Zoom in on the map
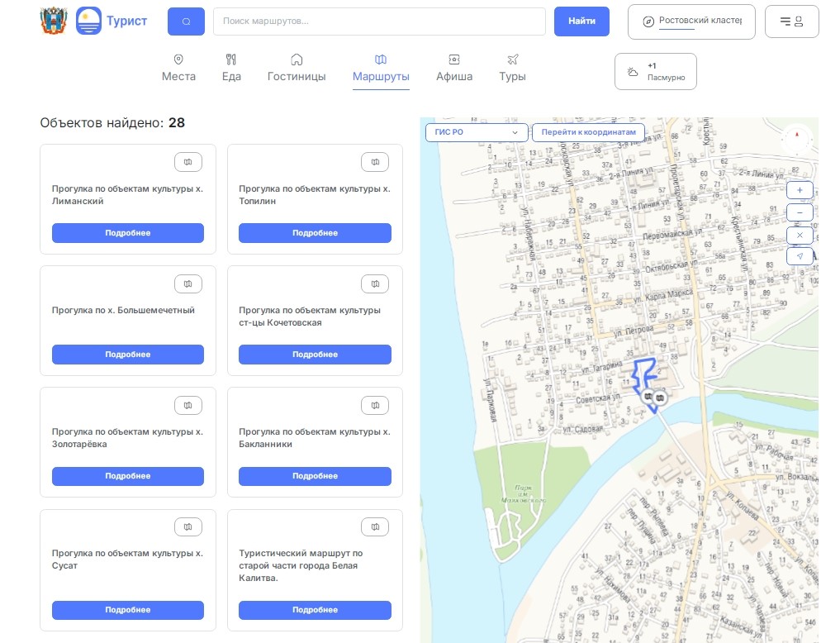This screenshot has height=643, width=840. click(800, 190)
